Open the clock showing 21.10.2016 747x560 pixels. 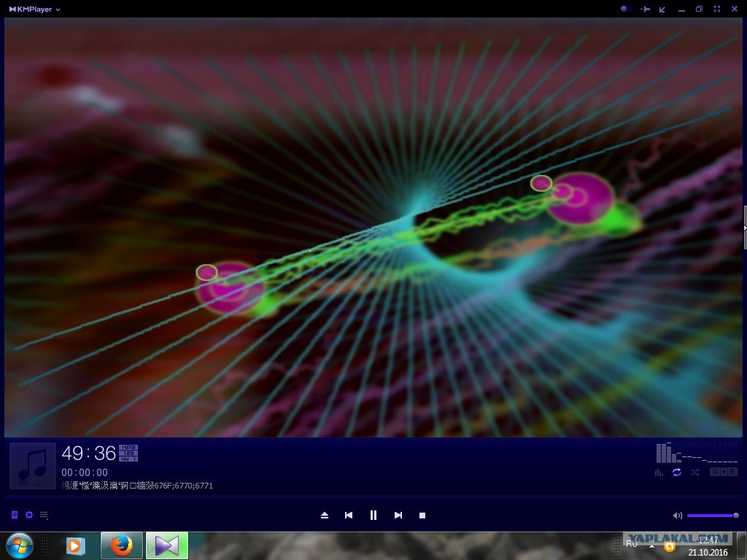708,546
